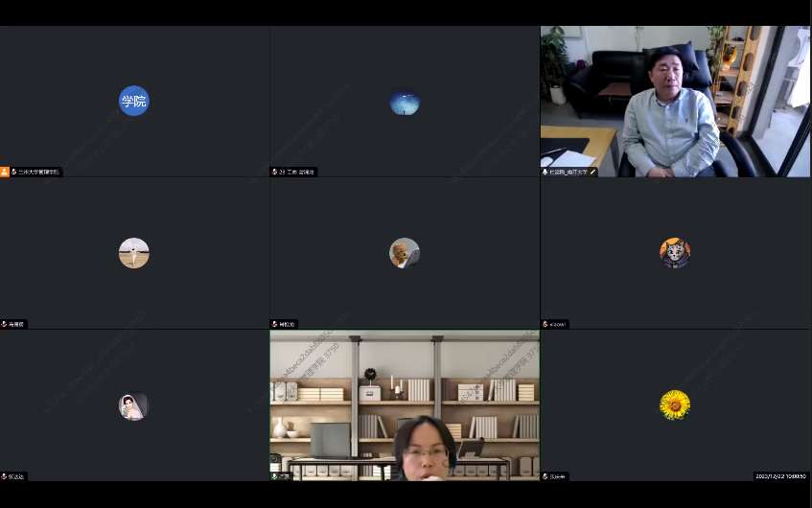Image resolution: width=812 pixels, height=508 pixels.
Task: Click the mic icon on the sunflower avatar tile
Action: [545, 476]
